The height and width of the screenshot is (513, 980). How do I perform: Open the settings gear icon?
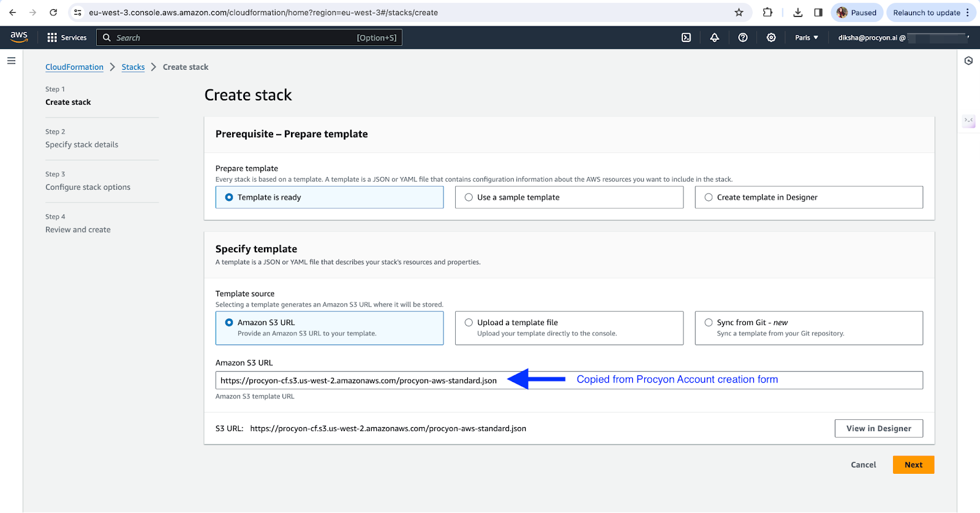[x=771, y=37]
